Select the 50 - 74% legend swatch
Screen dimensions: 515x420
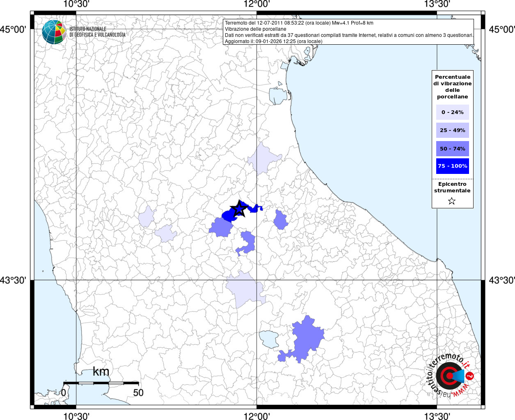point(452,148)
